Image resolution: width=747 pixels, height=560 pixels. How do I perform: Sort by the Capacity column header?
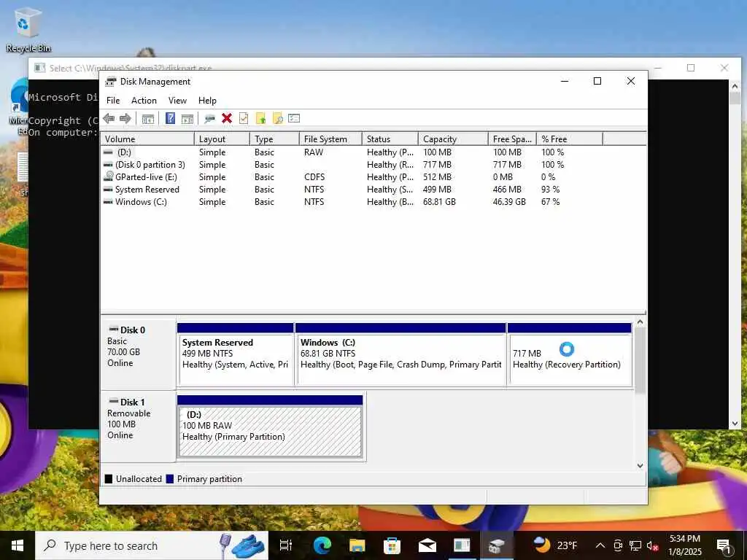pos(454,139)
